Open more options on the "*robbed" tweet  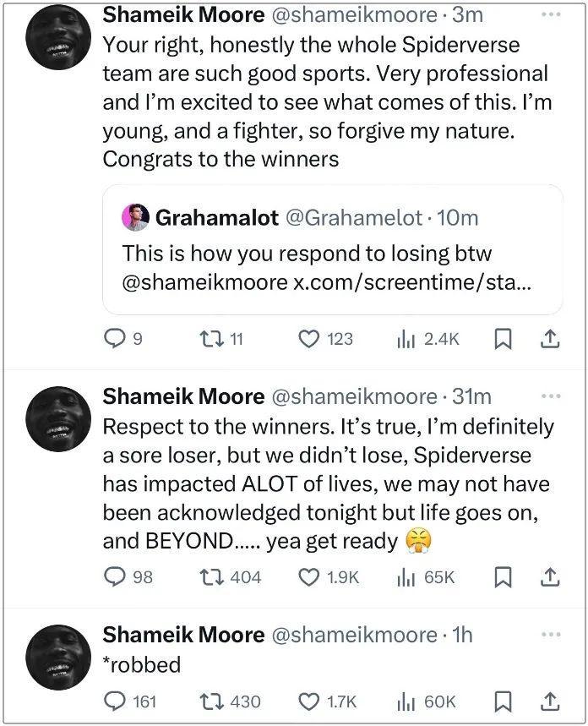tap(550, 634)
